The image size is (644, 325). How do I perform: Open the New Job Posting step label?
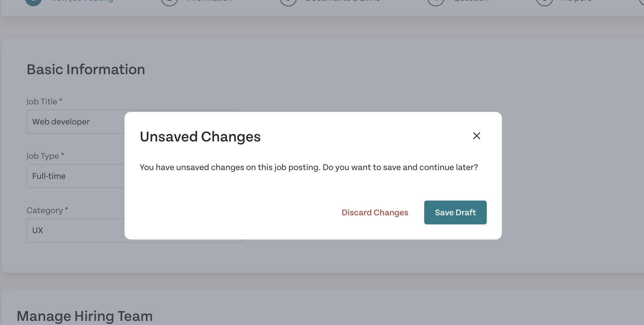pos(82,1)
